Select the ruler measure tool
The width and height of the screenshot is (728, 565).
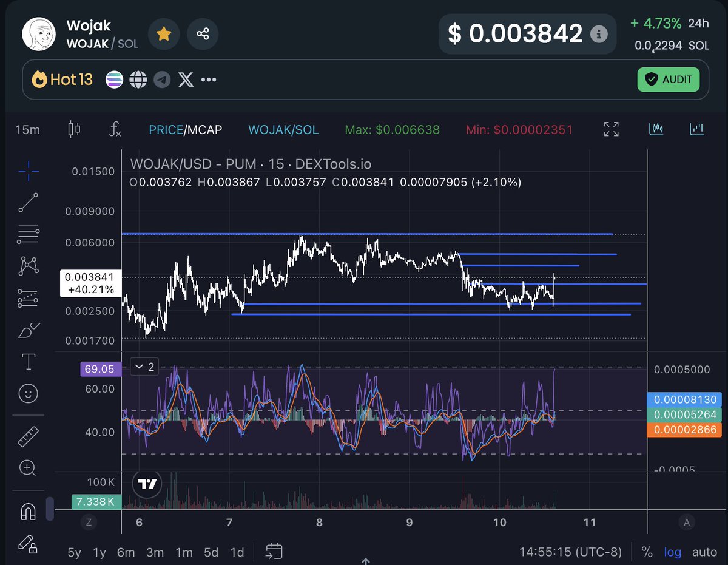point(29,436)
